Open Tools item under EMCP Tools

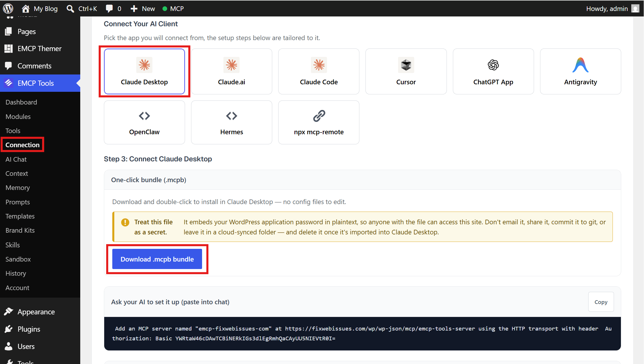[13, 131]
